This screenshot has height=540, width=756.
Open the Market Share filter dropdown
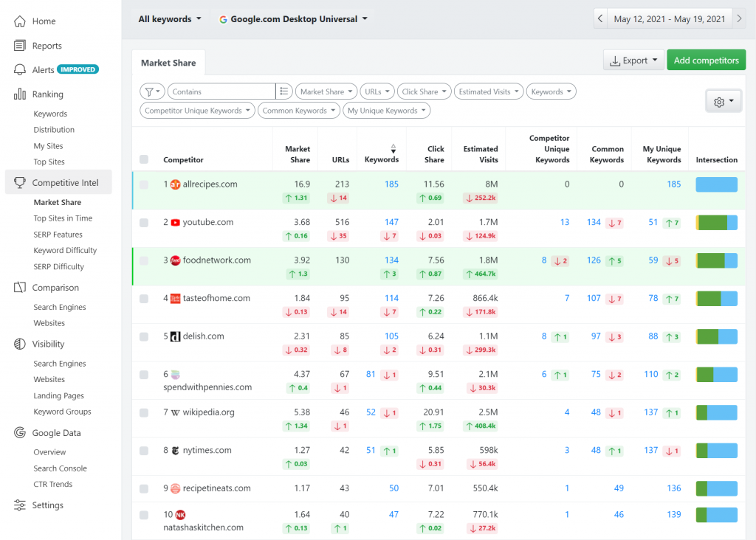pyautogui.click(x=326, y=91)
